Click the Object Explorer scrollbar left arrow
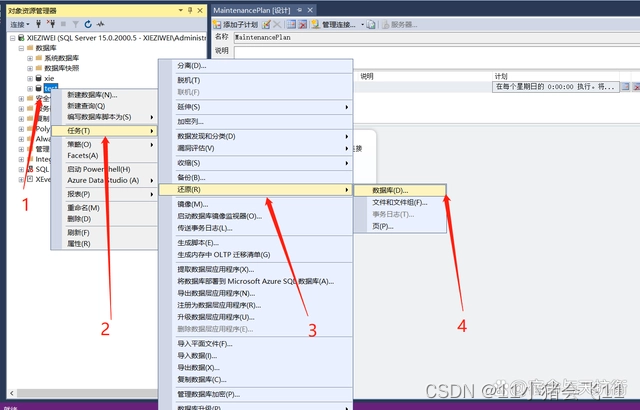This screenshot has width=640, height=410. (x=12, y=393)
